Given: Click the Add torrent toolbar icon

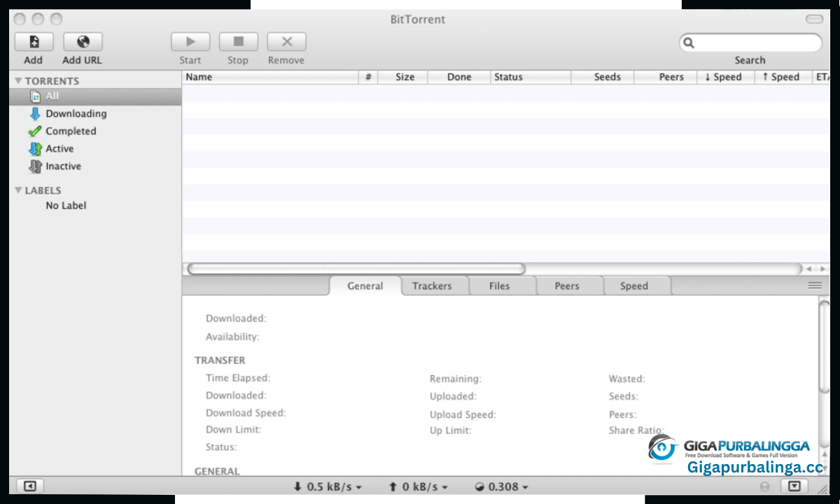Looking at the screenshot, I should point(34,42).
